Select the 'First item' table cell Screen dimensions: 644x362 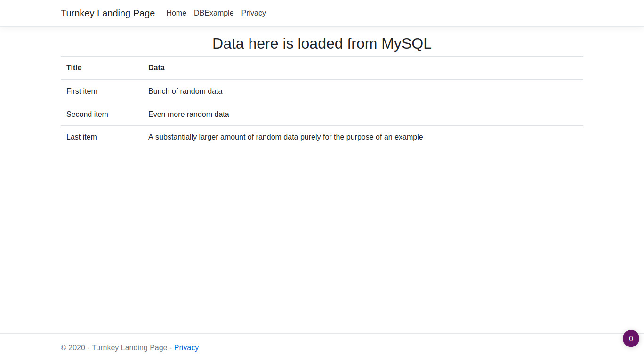(x=82, y=91)
